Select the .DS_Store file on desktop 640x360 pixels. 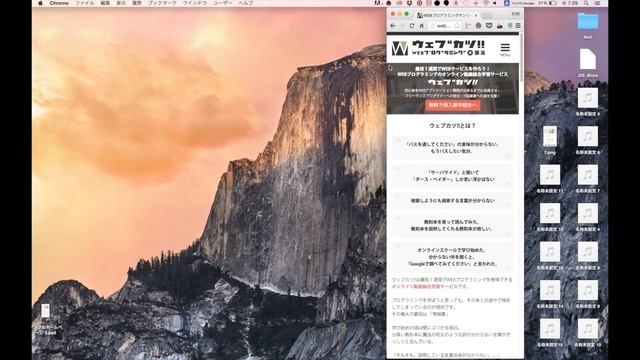click(588, 62)
